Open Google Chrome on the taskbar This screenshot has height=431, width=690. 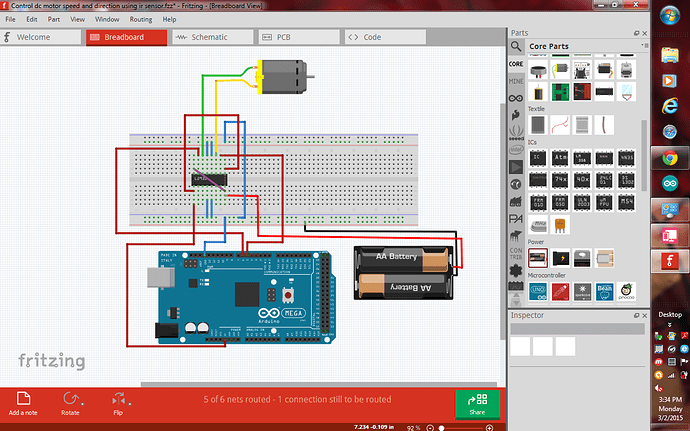670,158
